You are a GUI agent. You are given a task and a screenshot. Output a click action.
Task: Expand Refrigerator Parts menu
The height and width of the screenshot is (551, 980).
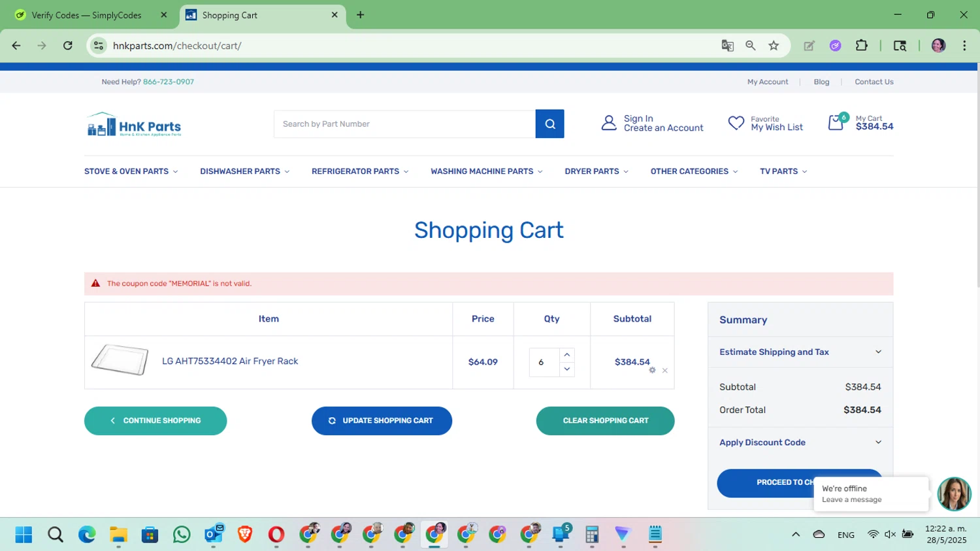(360, 171)
